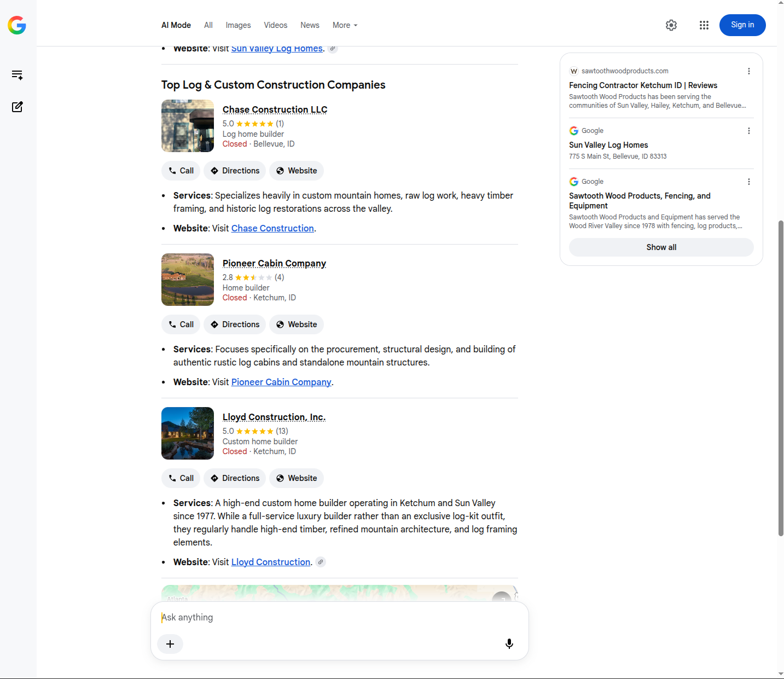The image size is (784, 679).
Task: Open Fencing Contractor Ketchum ID Reviews source
Action: pyautogui.click(x=643, y=85)
